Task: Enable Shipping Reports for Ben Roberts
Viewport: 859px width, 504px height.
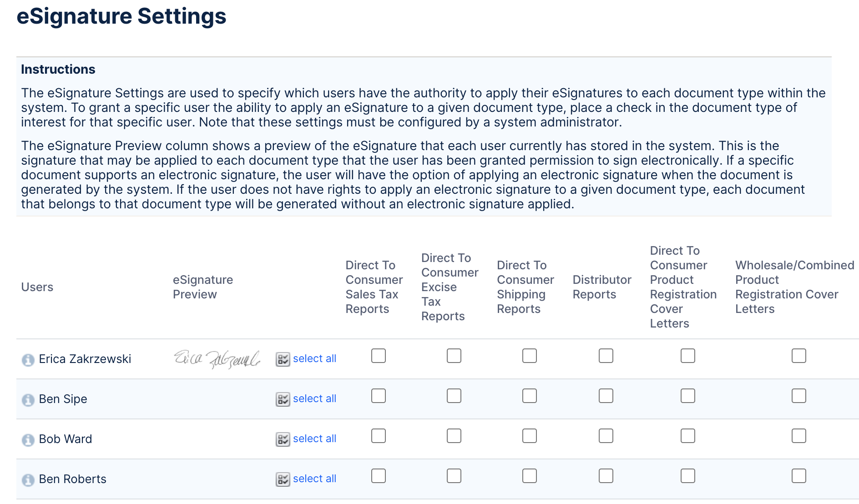Action: pyautogui.click(x=529, y=476)
